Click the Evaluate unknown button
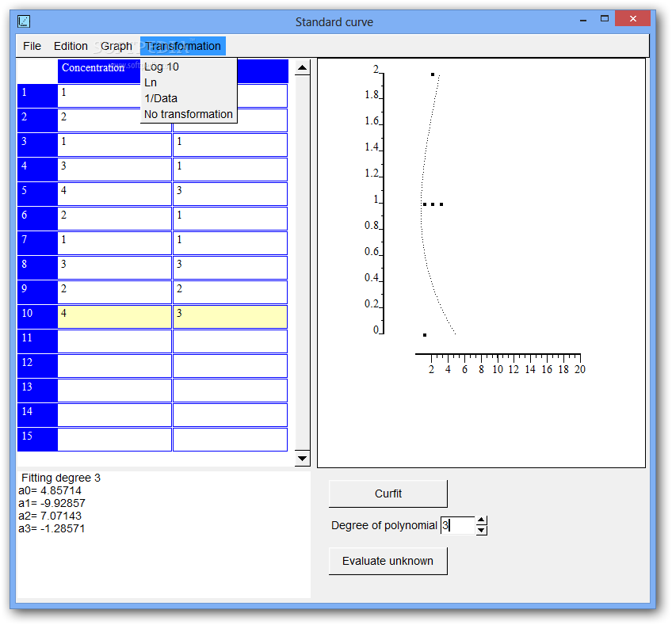Image resolution: width=672 pixels, height=625 pixels. 388,561
